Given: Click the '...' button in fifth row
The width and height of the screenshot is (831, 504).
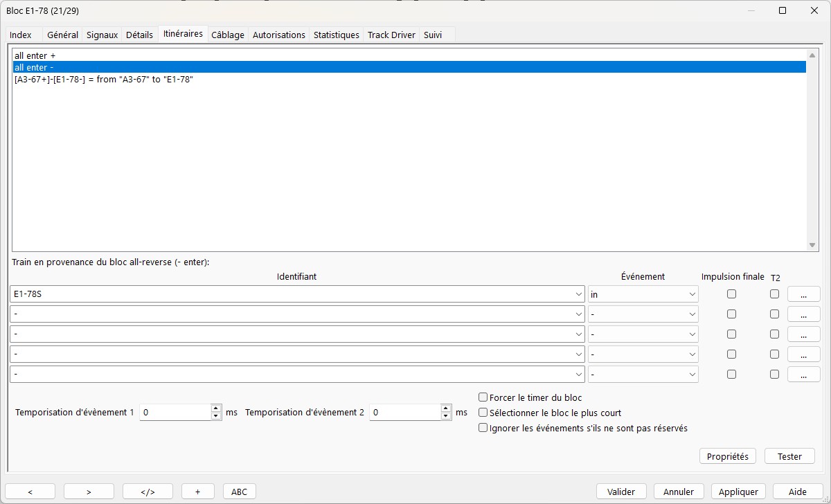Looking at the screenshot, I should 803,375.
